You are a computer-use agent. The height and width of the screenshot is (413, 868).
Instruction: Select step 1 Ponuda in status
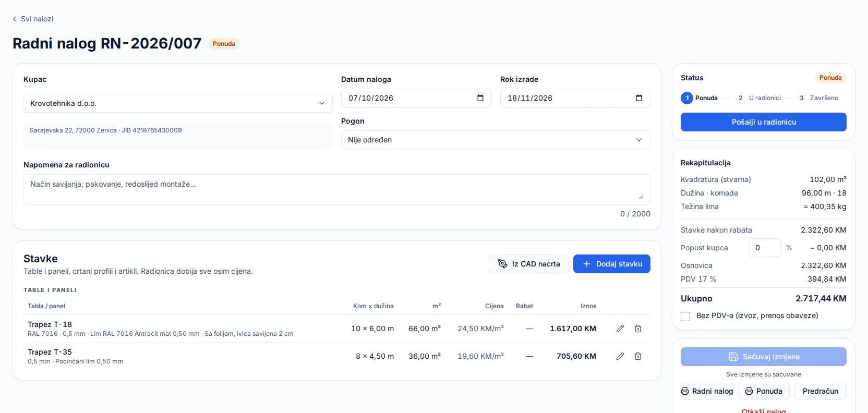coord(699,98)
